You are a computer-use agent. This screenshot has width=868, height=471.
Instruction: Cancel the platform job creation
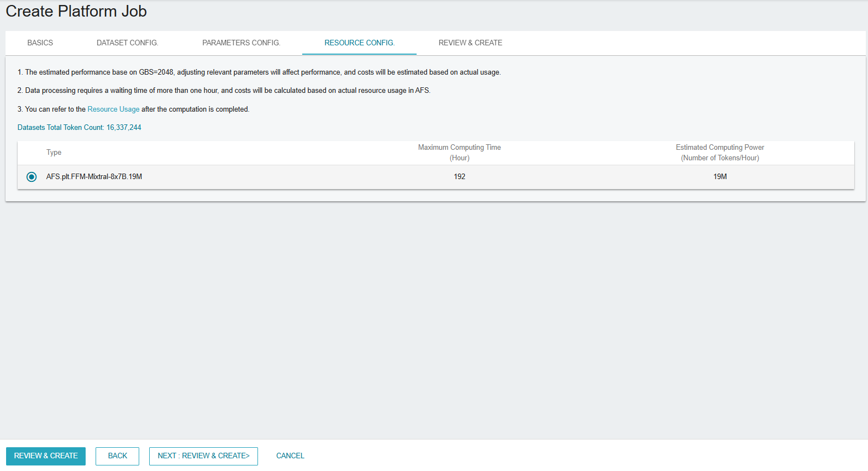coord(290,456)
